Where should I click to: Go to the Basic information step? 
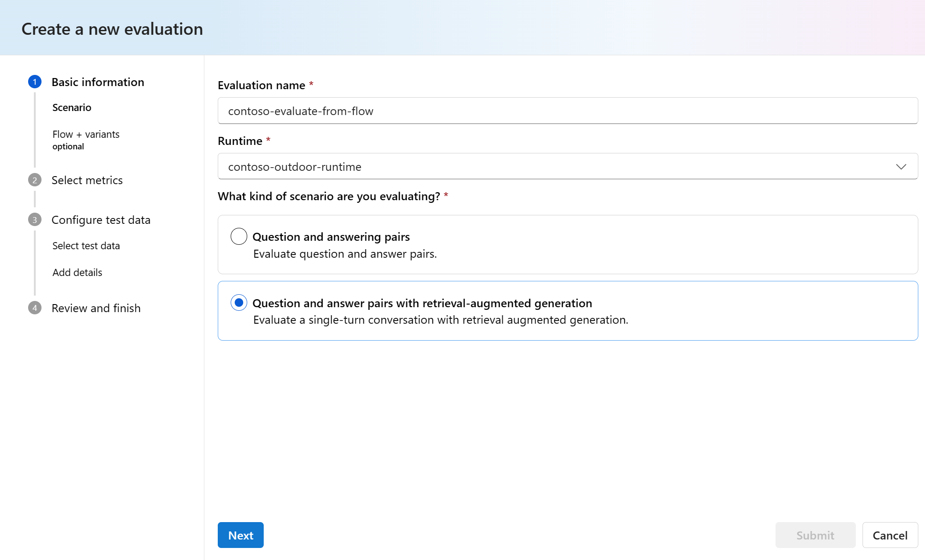click(x=98, y=82)
